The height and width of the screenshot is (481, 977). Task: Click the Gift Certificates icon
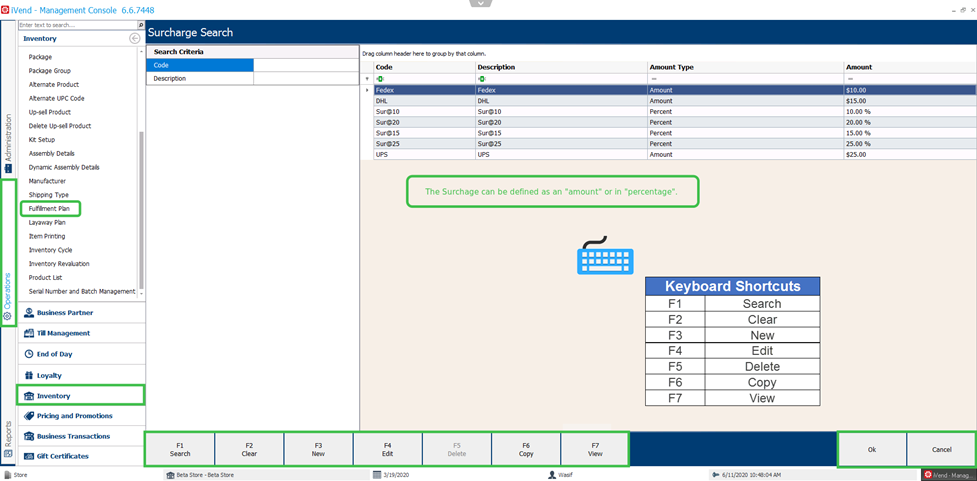[x=29, y=456]
